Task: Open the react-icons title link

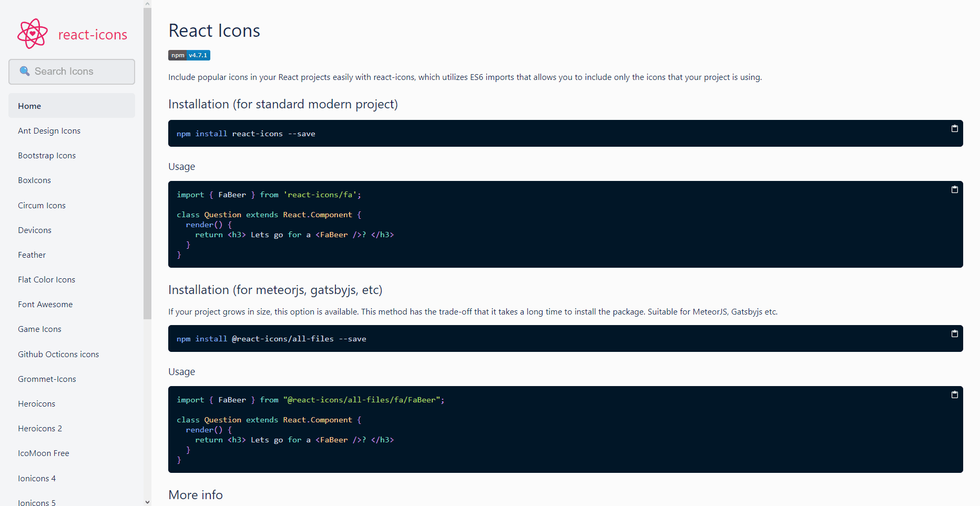Action: point(93,35)
